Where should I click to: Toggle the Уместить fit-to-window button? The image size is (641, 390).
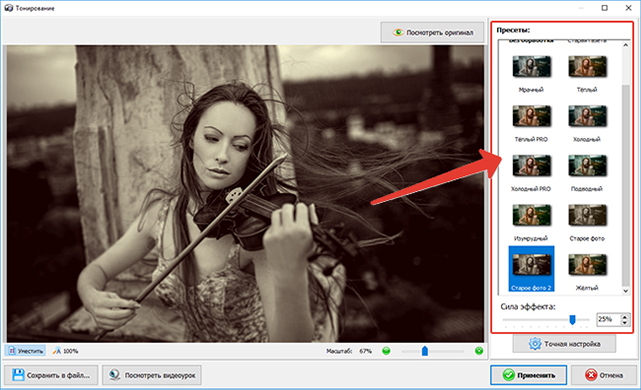point(26,351)
